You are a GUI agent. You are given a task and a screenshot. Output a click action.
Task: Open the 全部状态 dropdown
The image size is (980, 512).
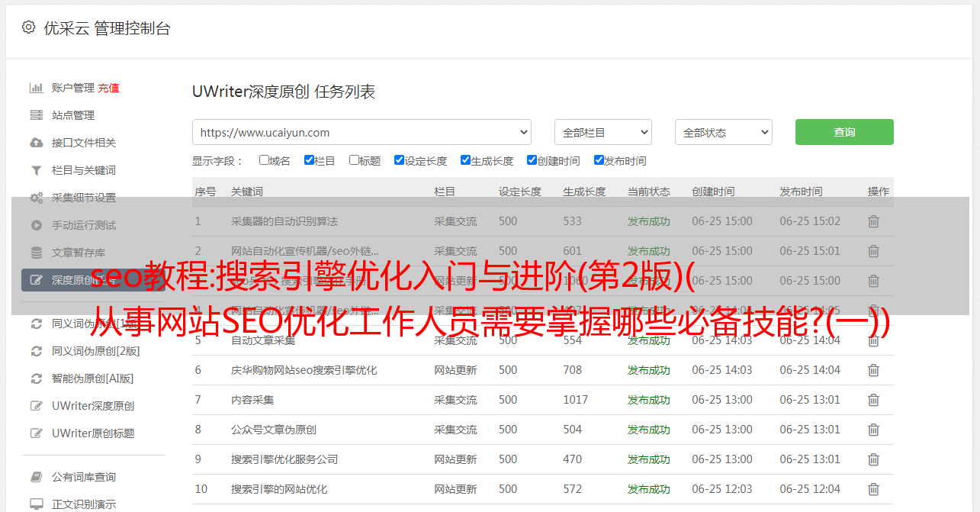point(724,132)
